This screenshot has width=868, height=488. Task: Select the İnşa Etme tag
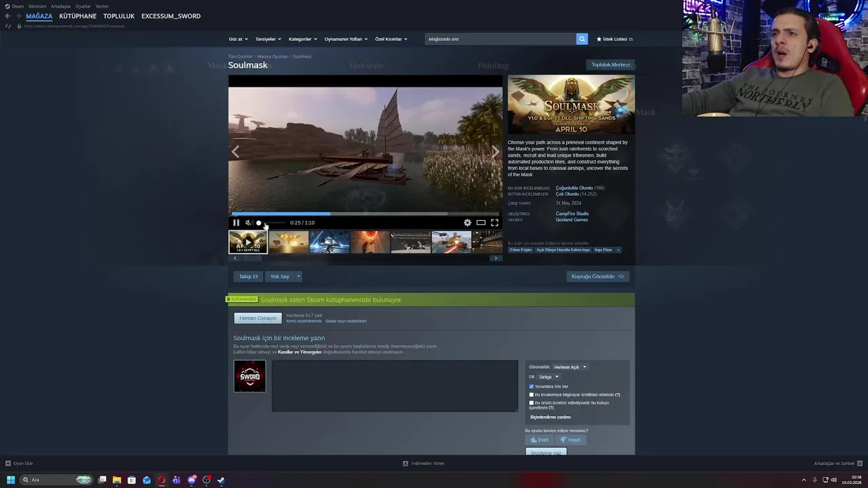tap(603, 250)
